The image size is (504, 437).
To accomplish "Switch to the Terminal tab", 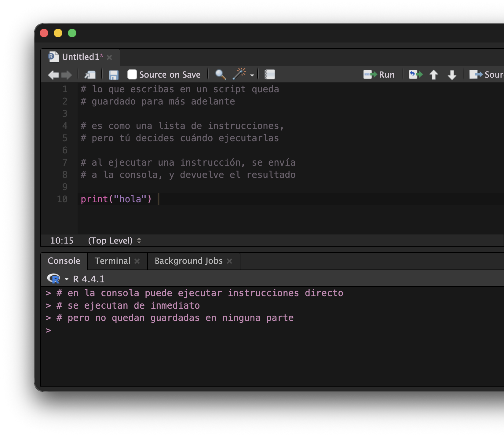I will point(112,261).
